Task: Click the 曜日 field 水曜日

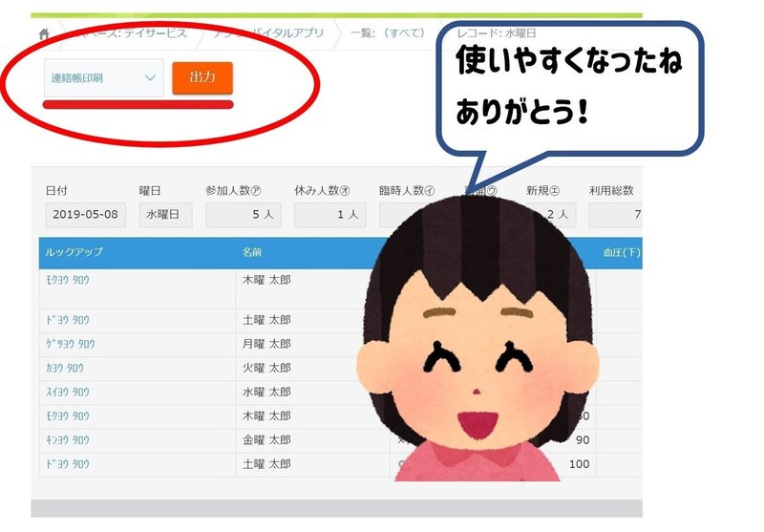Action: pyautogui.click(x=165, y=215)
